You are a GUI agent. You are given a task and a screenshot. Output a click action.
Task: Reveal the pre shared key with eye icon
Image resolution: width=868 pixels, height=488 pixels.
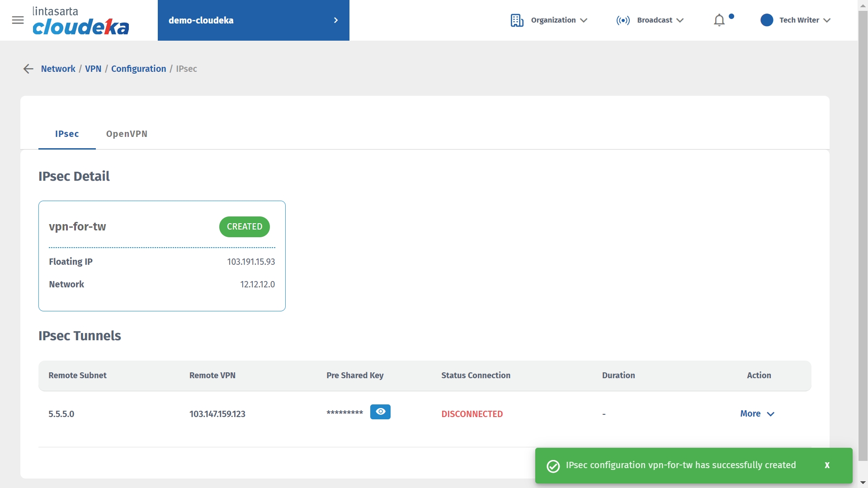tap(380, 412)
